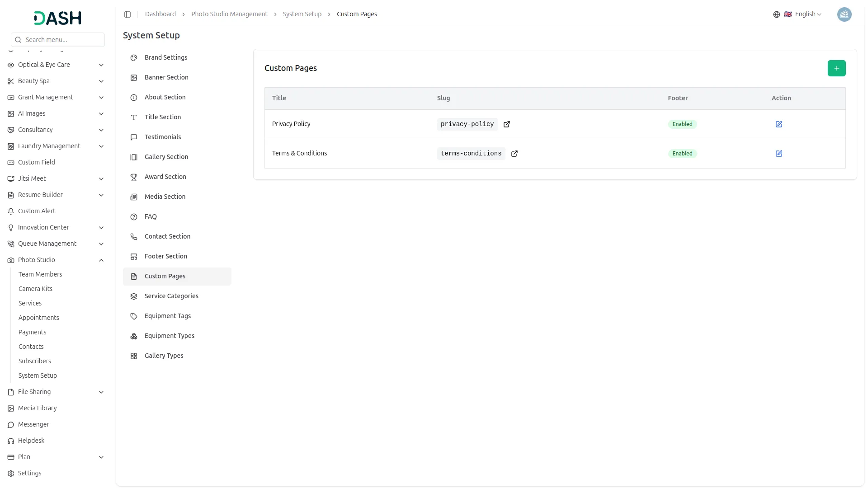This screenshot has width=868, height=488.
Task: Open the FAQ section settings
Action: (x=151, y=216)
